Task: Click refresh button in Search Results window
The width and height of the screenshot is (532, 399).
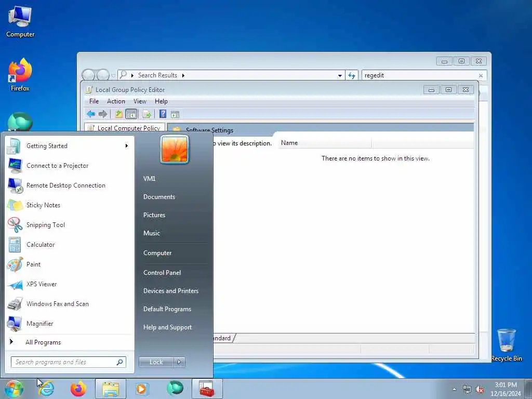Action: click(x=352, y=75)
